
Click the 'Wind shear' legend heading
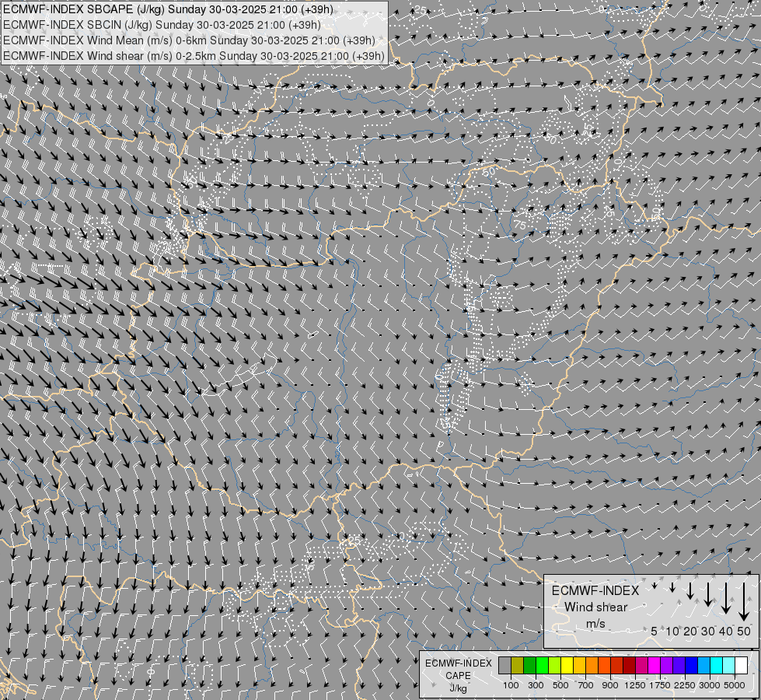coord(596,607)
